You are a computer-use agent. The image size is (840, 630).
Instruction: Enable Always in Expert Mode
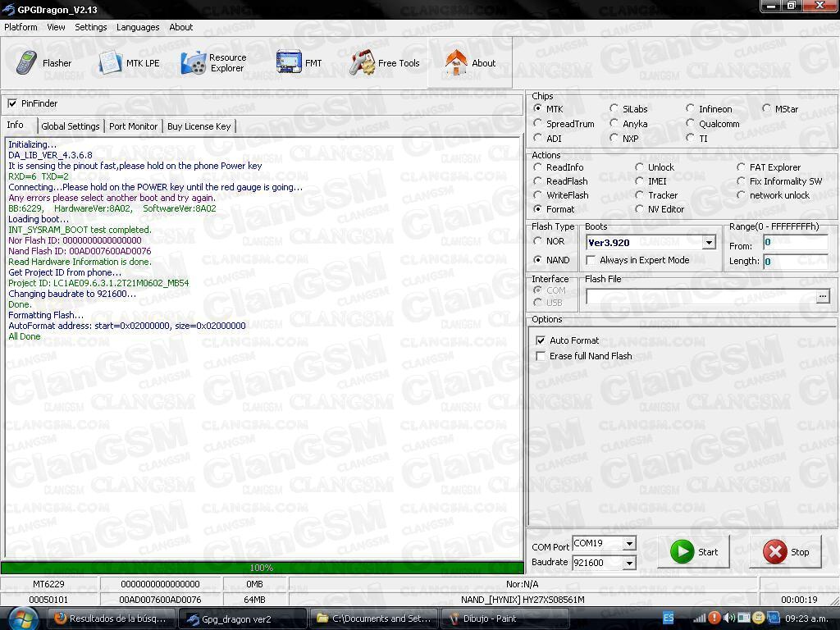[591, 260]
